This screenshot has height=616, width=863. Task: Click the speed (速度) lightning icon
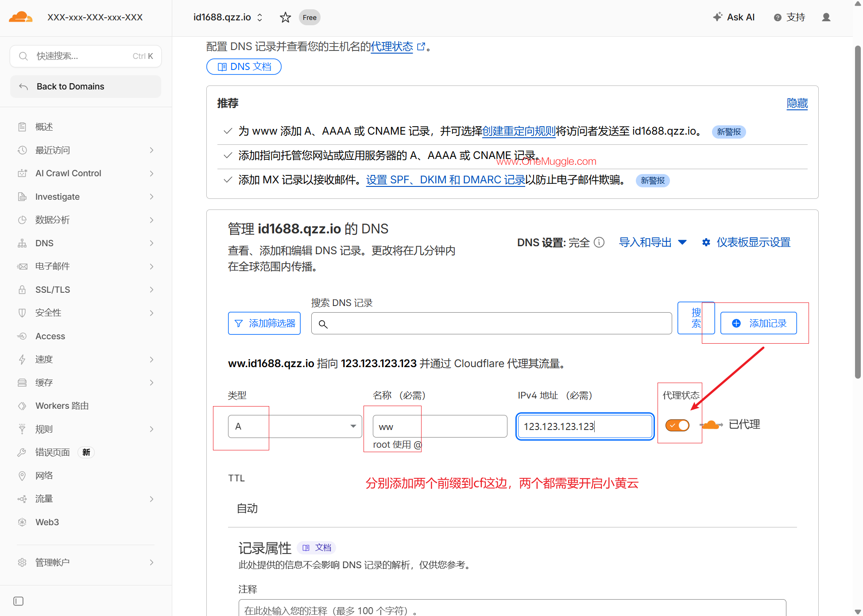(22, 360)
